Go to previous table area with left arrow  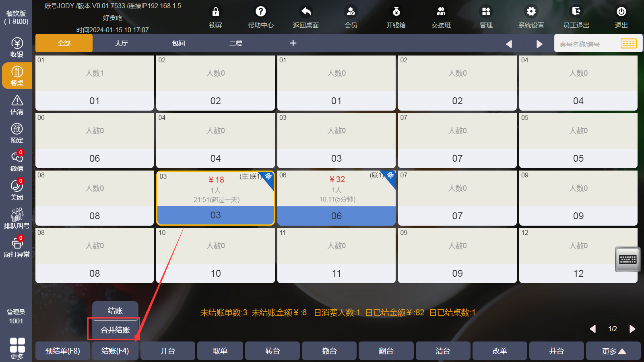(509, 44)
